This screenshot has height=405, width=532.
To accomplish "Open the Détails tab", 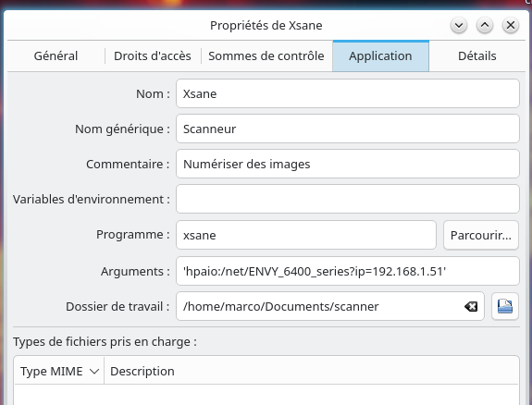I will coord(477,56).
